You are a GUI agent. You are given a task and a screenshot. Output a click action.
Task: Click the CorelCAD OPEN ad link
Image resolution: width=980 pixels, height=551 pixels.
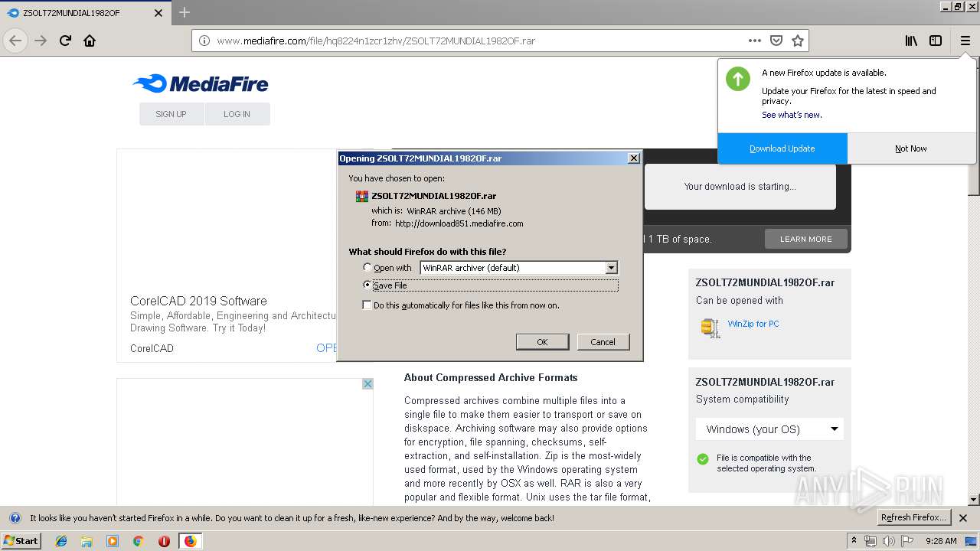pos(327,347)
